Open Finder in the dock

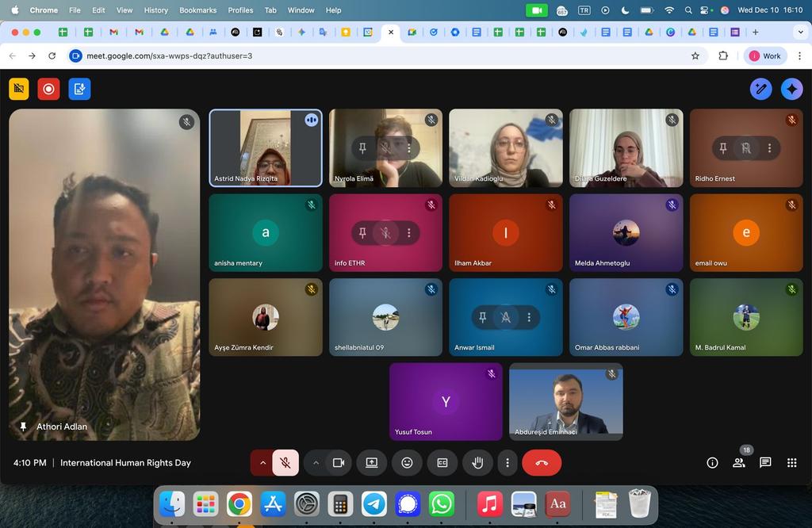(172, 503)
